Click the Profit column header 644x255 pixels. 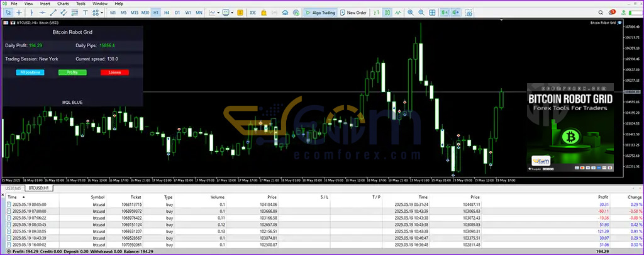[x=603, y=197]
